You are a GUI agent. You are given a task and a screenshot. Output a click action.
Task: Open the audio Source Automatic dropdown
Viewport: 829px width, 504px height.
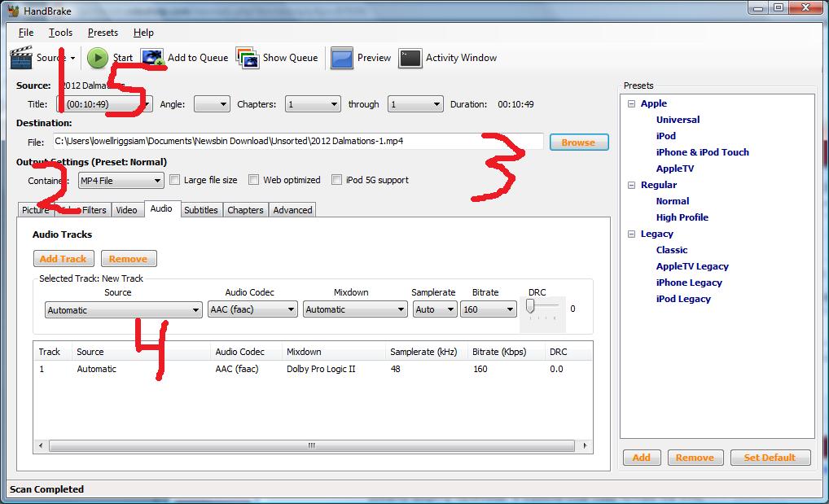point(123,310)
